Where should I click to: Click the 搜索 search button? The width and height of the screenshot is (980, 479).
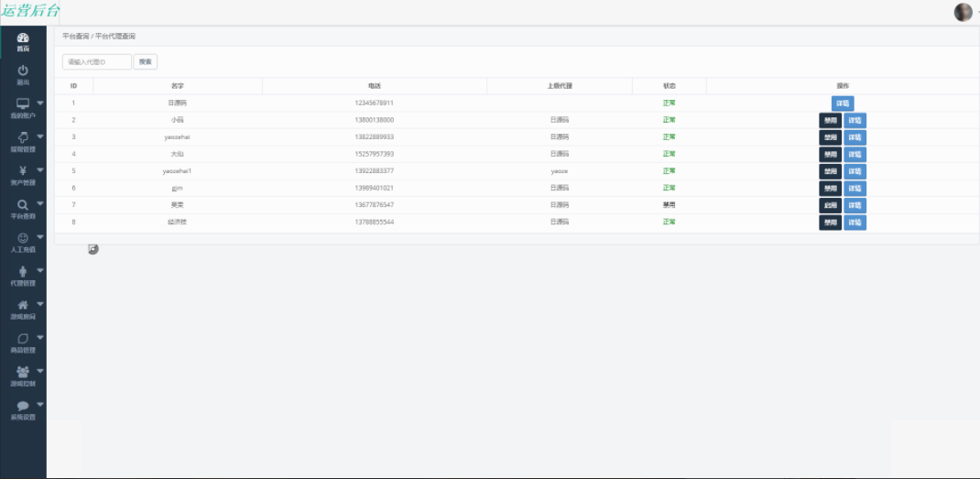(145, 62)
